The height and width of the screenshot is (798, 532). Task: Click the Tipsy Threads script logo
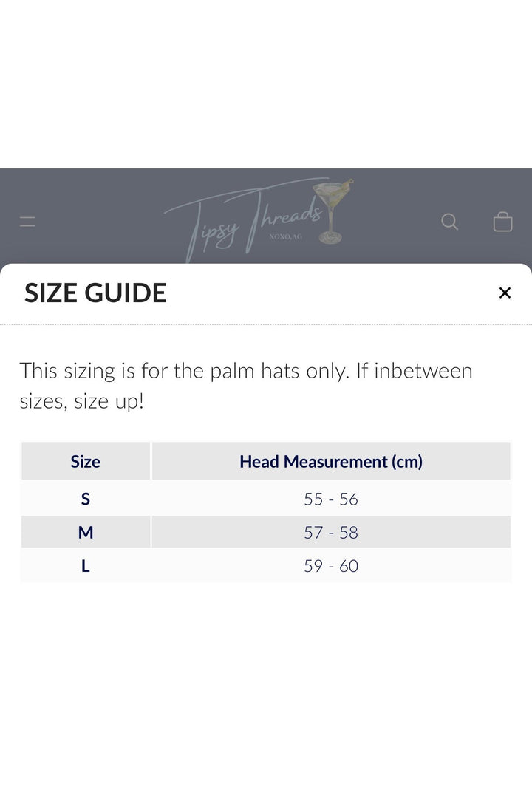245,220
